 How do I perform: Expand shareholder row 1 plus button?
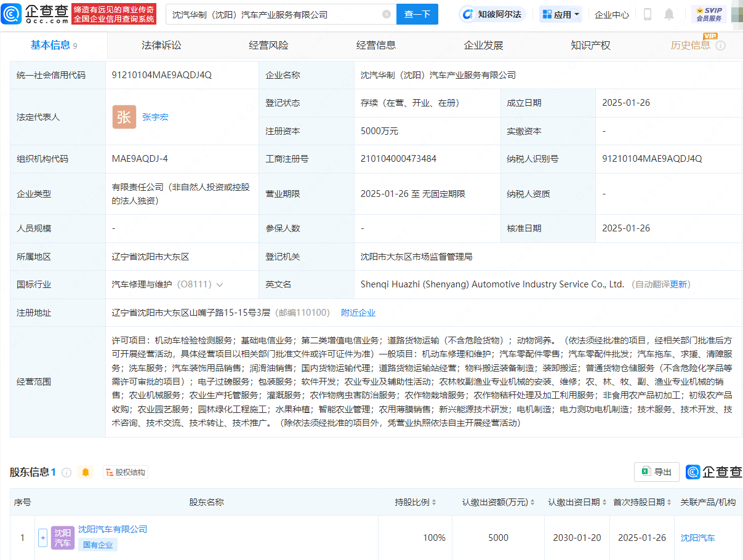pyautogui.click(x=42, y=538)
